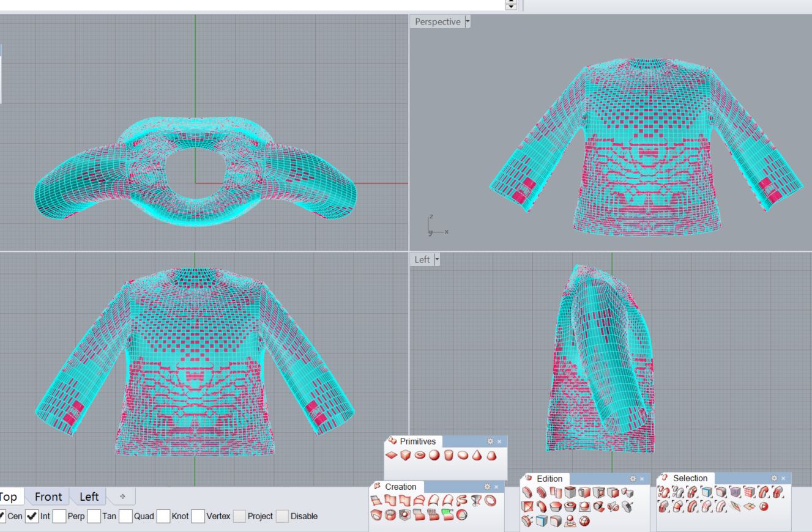Switch to the Top viewport tab
812x532 pixels.
tap(12, 497)
